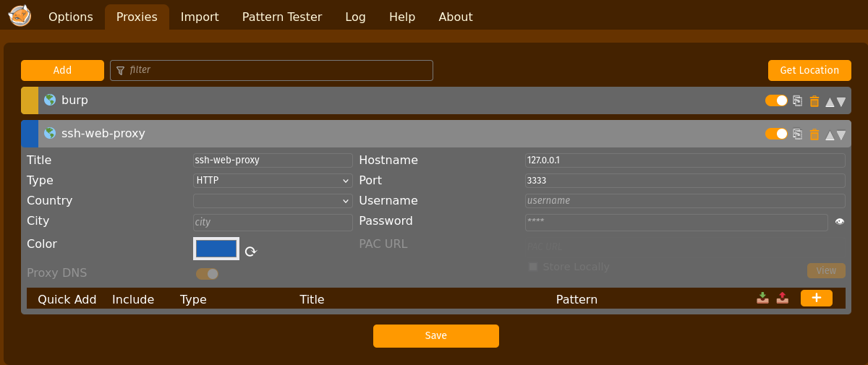Image resolution: width=868 pixels, height=365 pixels.
Task: Open the About tab
Action: [x=456, y=17]
